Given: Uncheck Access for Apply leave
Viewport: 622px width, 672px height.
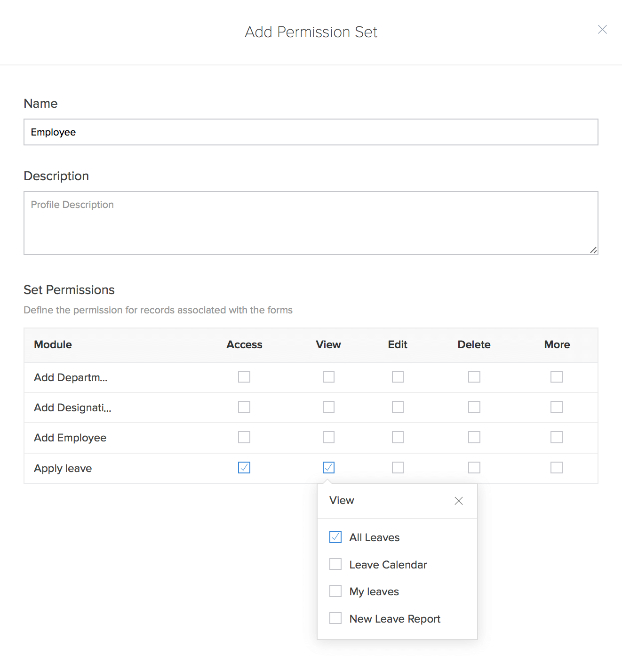Looking at the screenshot, I should pyautogui.click(x=244, y=468).
